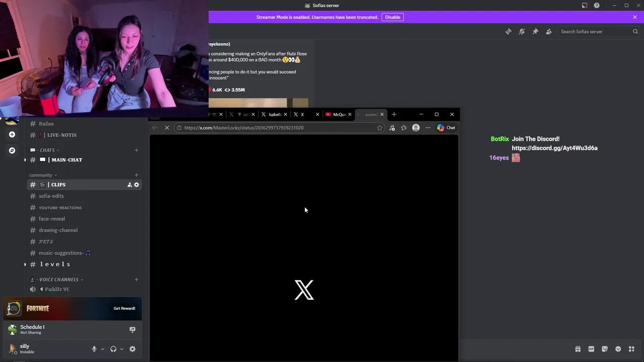Show the member list icon
The height and width of the screenshot is (362, 644).
pos(549,31)
